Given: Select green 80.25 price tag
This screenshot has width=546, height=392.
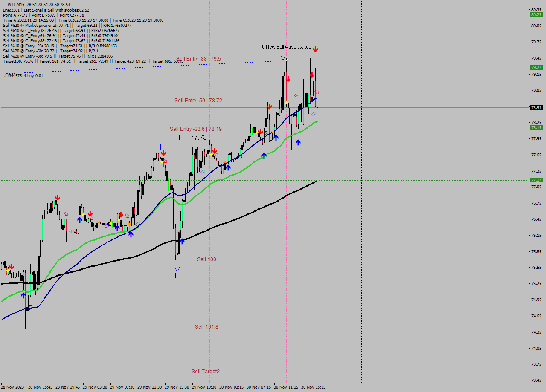Looking at the screenshot, I should 536,14.
